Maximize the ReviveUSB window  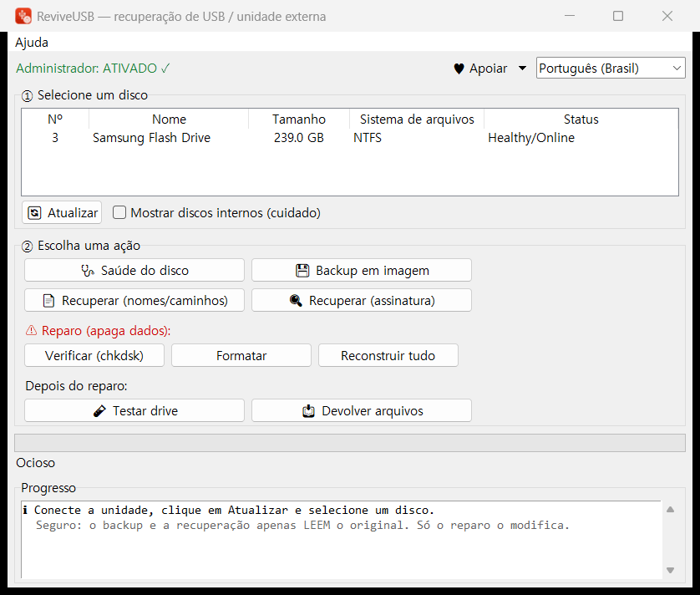pos(618,16)
